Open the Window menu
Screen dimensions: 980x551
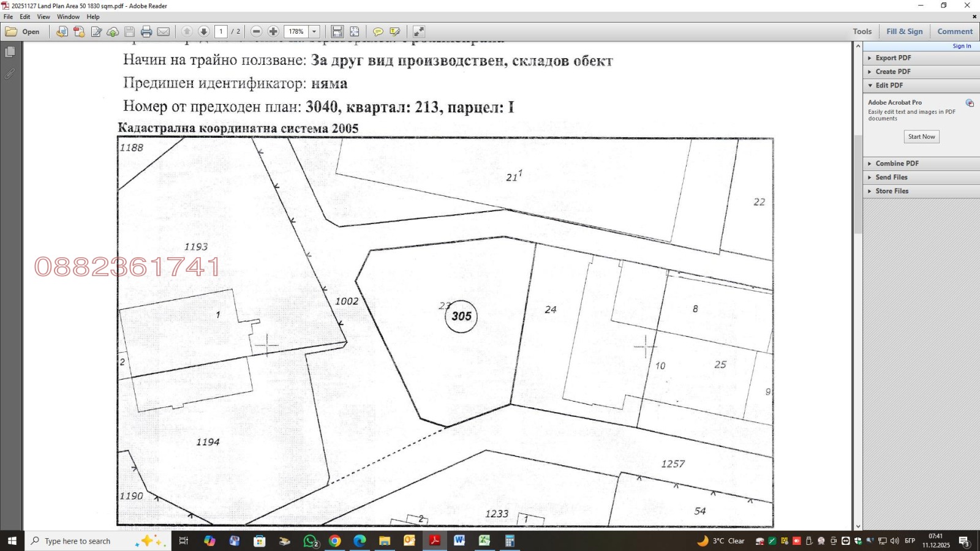(x=68, y=17)
